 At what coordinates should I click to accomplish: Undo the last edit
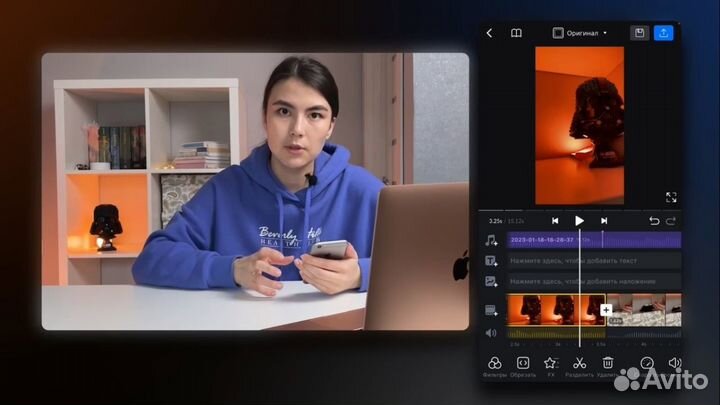654,221
